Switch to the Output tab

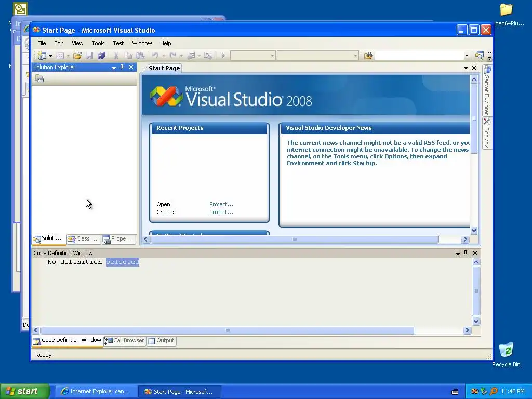162,341
